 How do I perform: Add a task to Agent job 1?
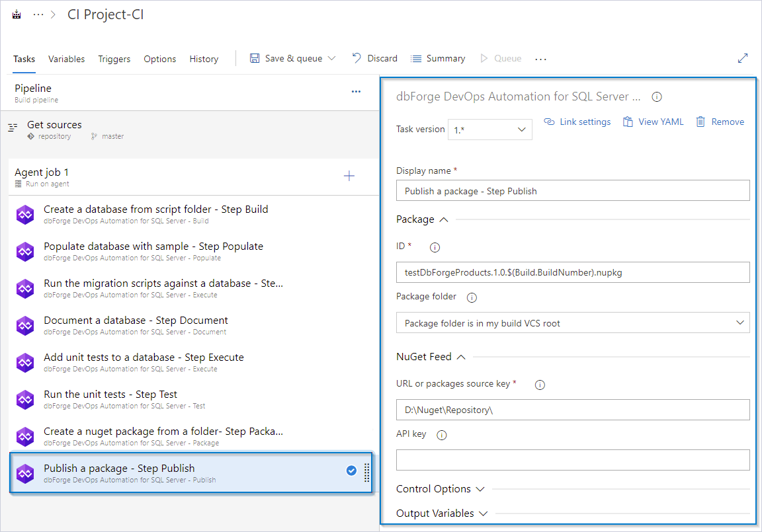349,176
